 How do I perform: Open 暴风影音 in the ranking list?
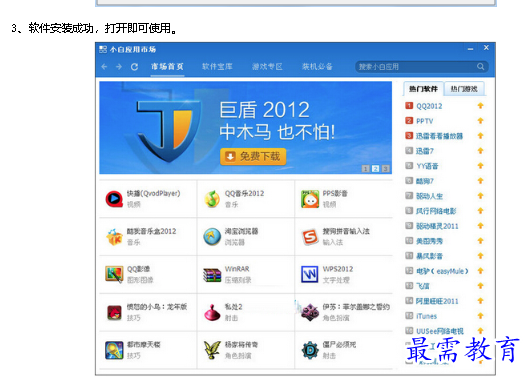pyautogui.click(x=429, y=256)
